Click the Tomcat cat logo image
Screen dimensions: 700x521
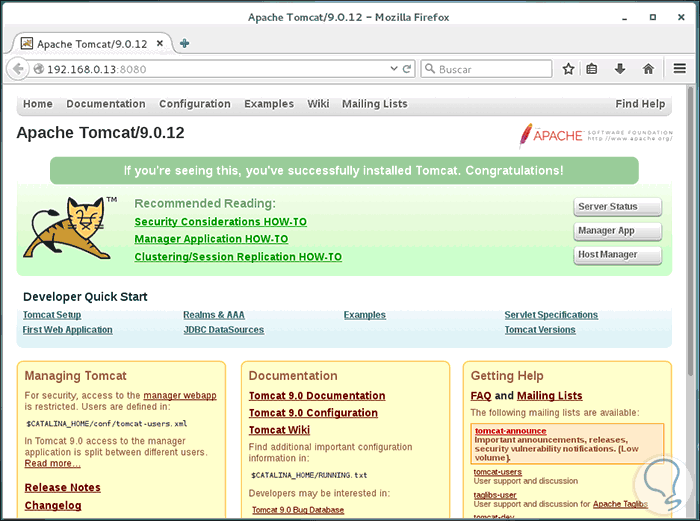(x=70, y=228)
